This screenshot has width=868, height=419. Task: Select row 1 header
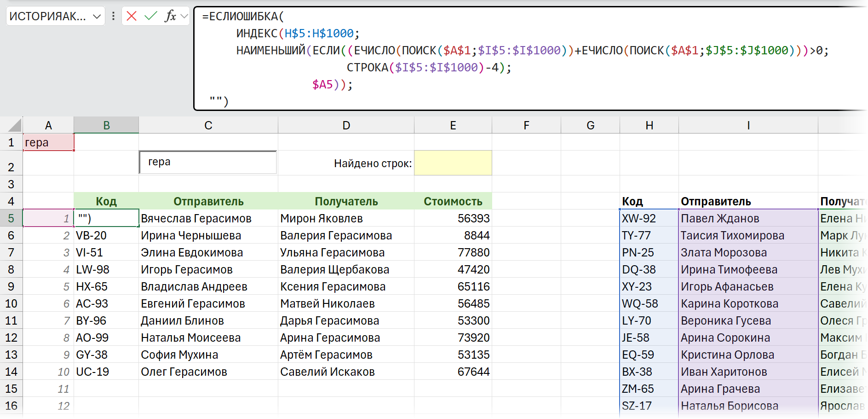[11, 142]
